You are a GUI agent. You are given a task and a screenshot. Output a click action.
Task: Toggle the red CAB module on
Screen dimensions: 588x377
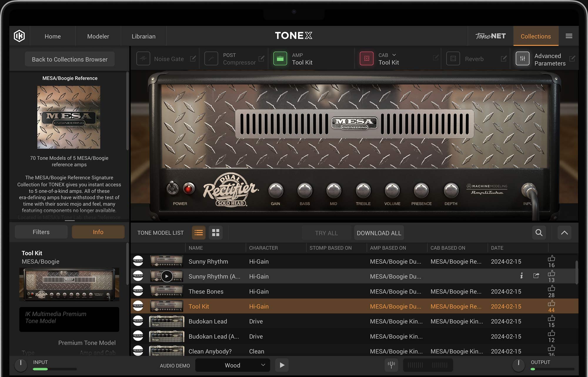point(366,58)
